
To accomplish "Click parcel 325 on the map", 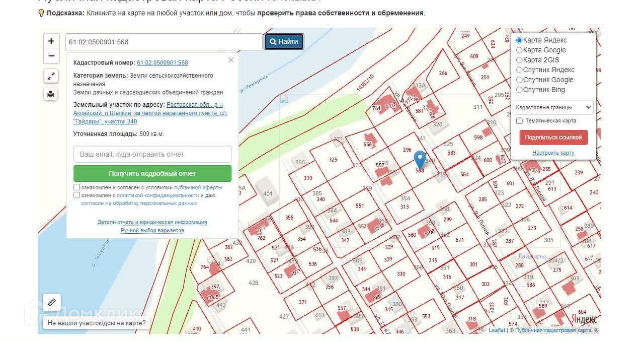I will pos(333,160).
